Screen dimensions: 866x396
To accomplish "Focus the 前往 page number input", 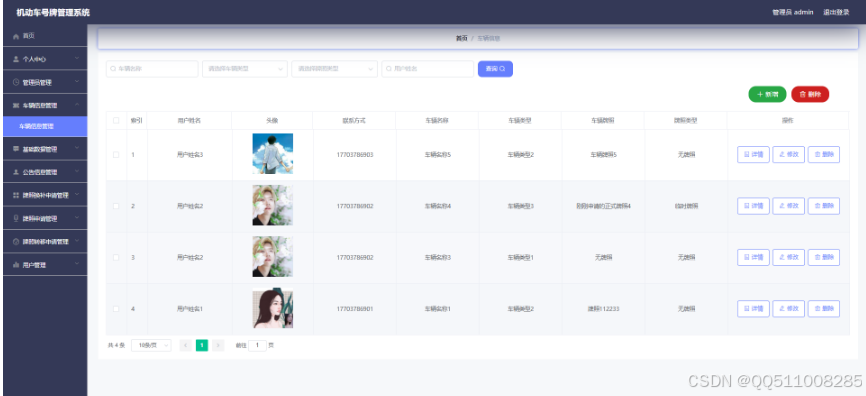I will 257,345.
